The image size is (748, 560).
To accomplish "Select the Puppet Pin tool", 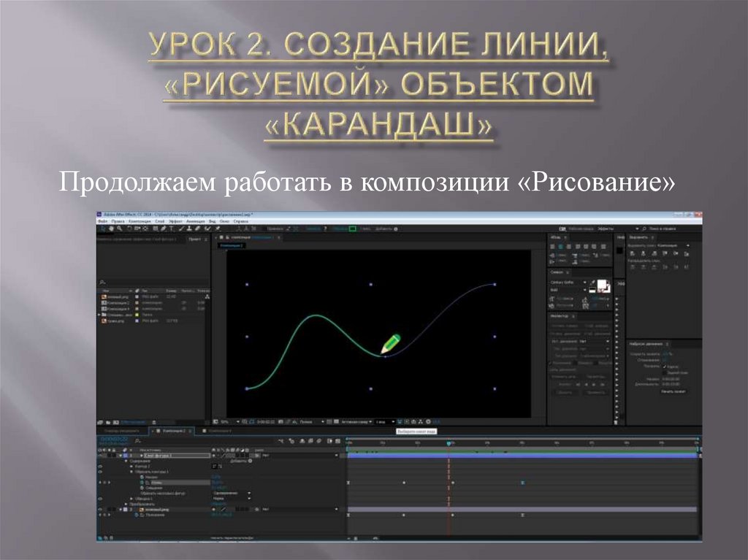I will click(x=218, y=229).
